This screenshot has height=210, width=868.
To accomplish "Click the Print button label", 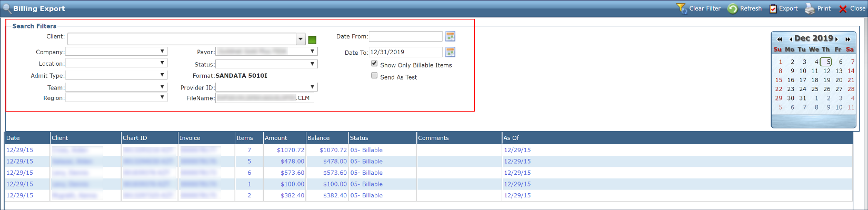I will (824, 8).
